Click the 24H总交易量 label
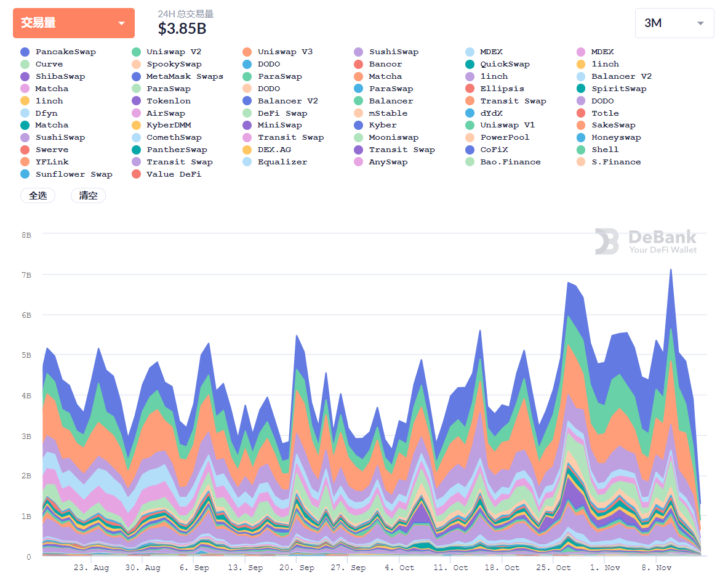 point(186,14)
